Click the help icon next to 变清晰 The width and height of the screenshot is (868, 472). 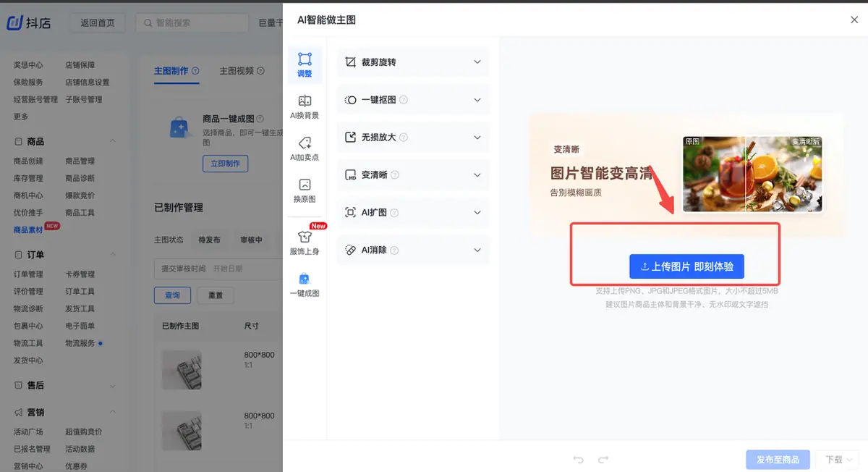tap(395, 175)
